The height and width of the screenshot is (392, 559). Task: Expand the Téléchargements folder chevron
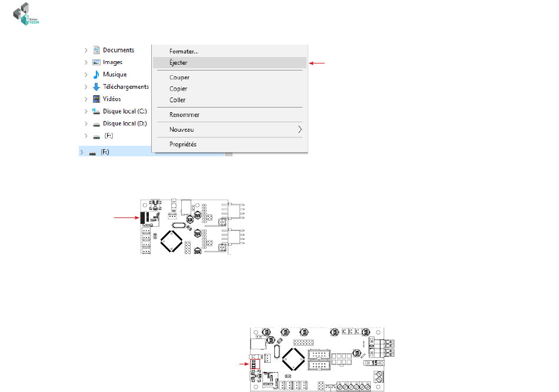click(86, 87)
